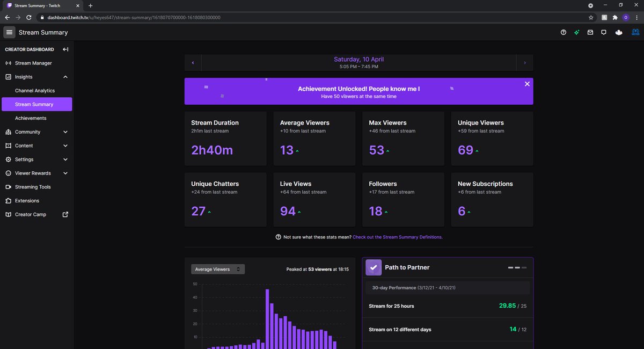Open the hamburger navigation menu
The height and width of the screenshot is (349, 644).
pos(10,32)
